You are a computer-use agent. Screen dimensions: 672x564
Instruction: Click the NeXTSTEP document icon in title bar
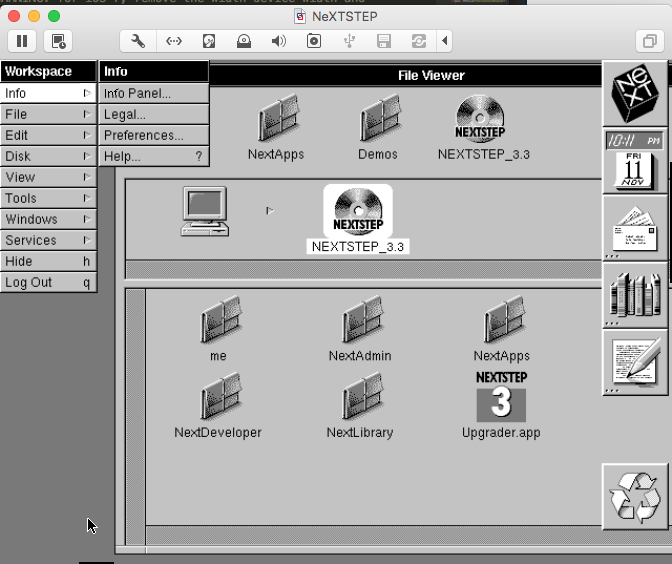(x=300, y=17)
